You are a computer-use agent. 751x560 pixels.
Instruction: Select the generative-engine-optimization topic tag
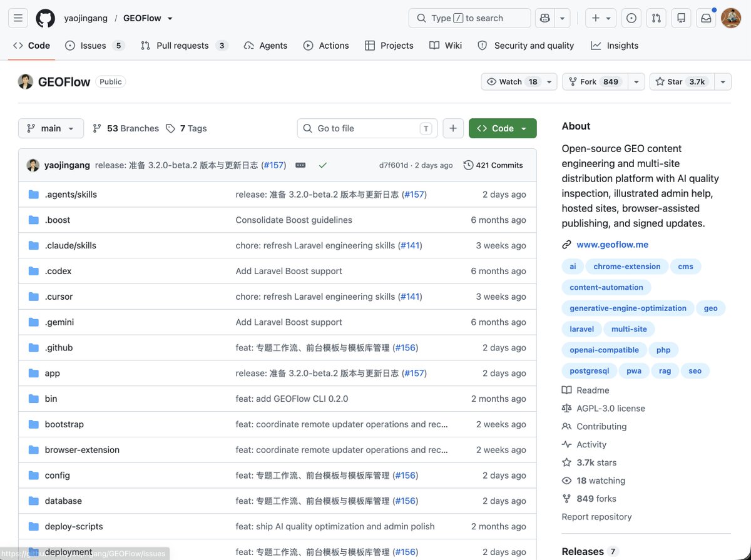pos(628,308)
